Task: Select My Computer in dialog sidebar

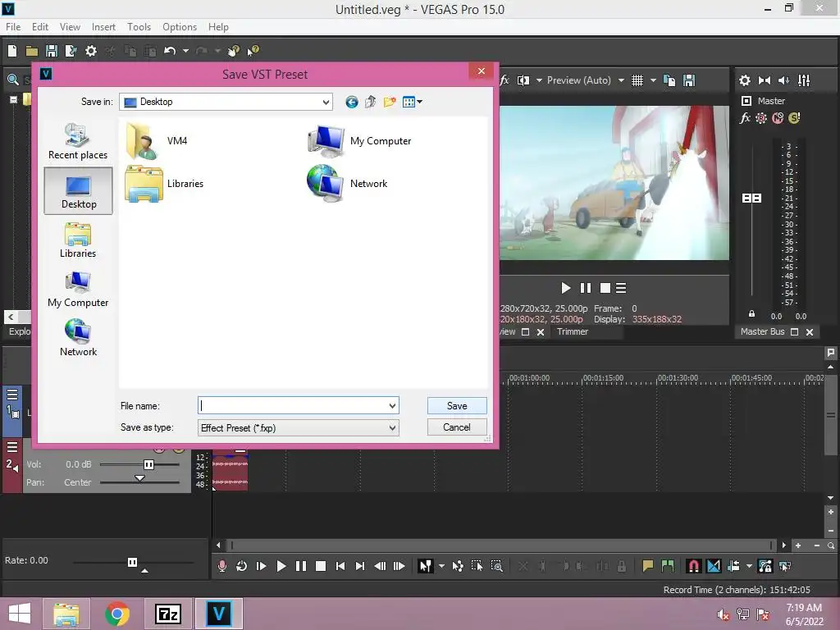Action: coord(78,290)
